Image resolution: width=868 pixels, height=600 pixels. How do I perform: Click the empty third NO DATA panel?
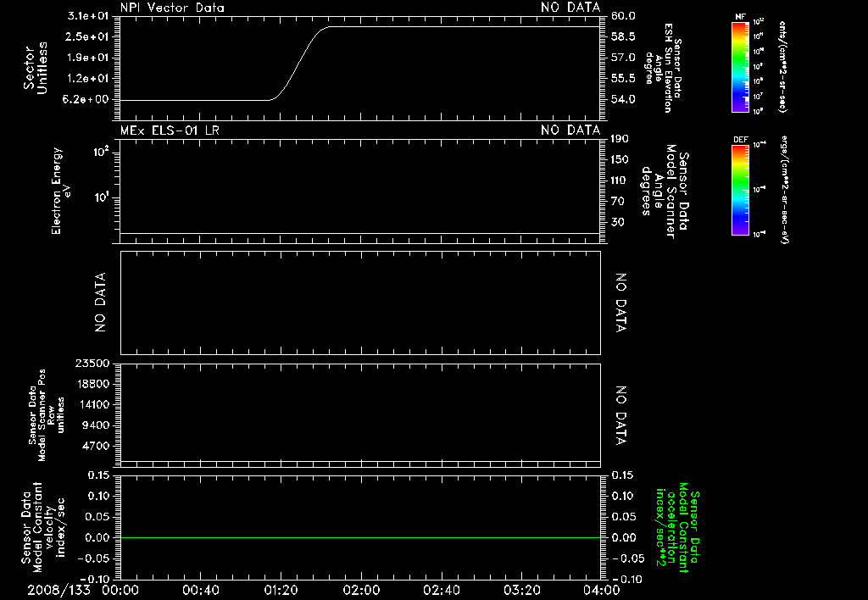pyautogui.click(x=360, y=303)
